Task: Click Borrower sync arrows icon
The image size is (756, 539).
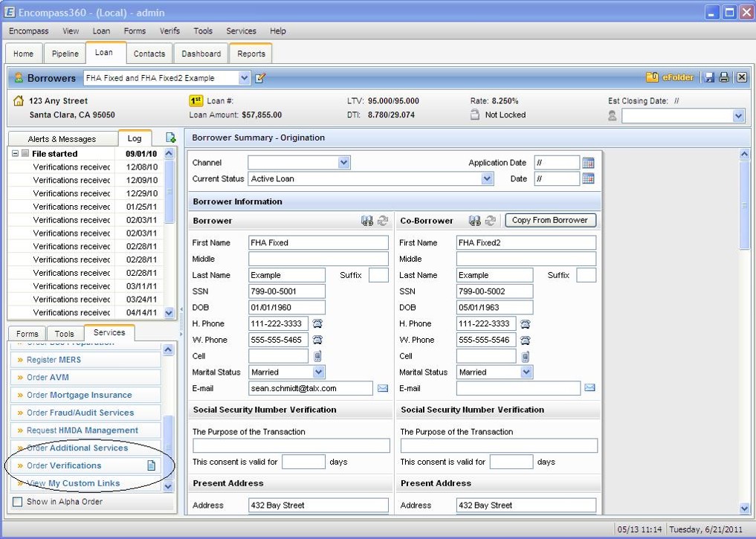Action: [383, 221]
